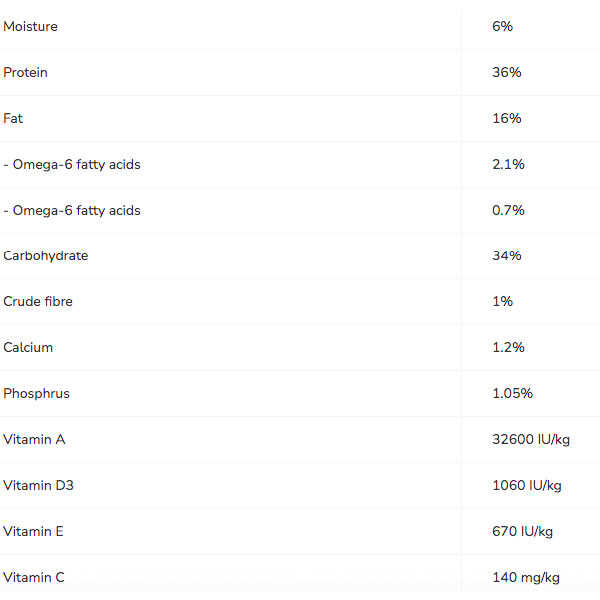Screen dimensions: 600x600
Task: Select the 6% moisture value
Action: tap(502, 26)
